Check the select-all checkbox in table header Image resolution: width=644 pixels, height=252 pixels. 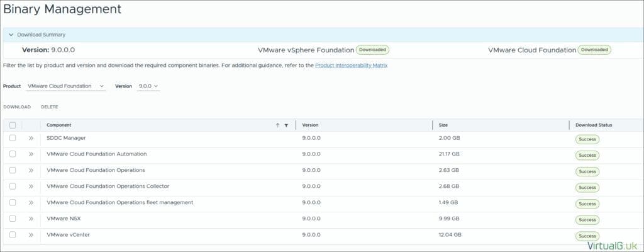(13, 125)
